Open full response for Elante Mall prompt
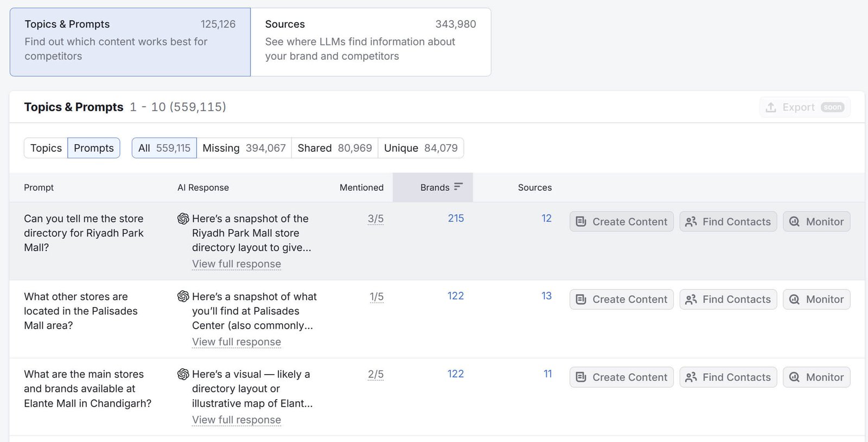868x442 pixels. (237, 420)
